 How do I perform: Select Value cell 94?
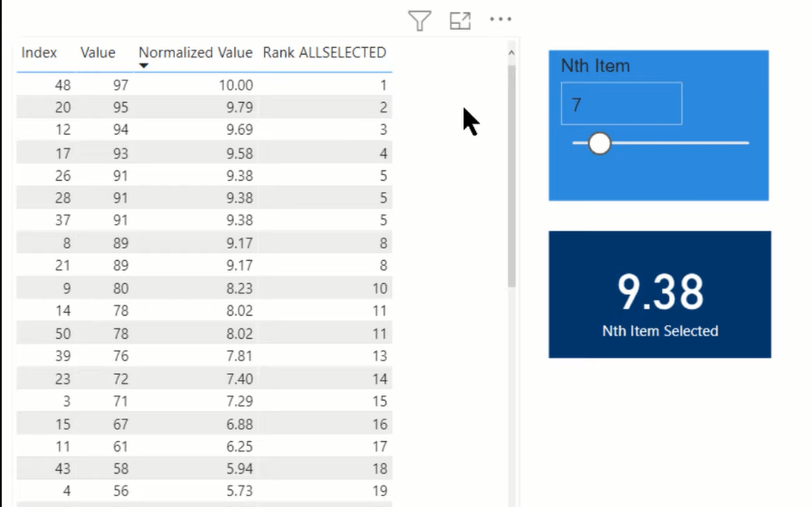coord(120,130)
